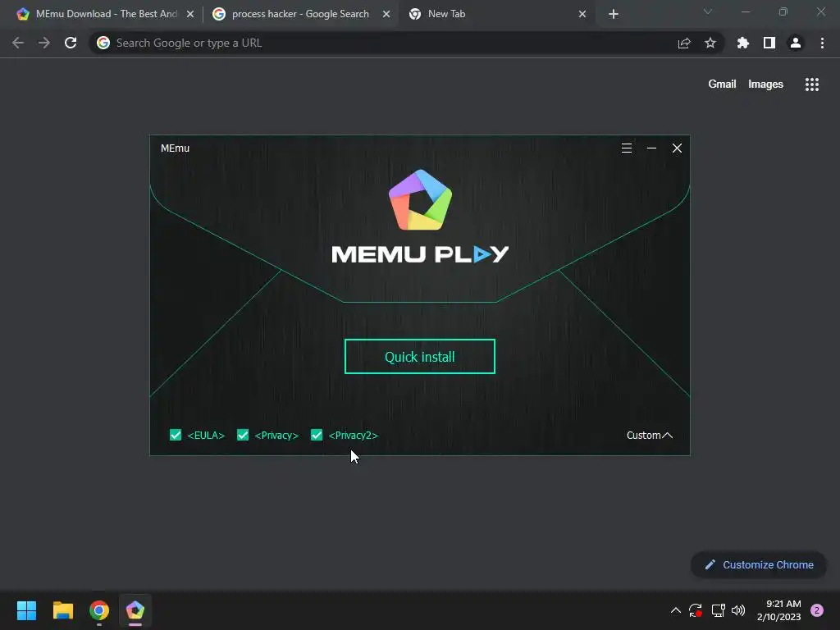Open File Explorer from taskbar

coord(62,610)
